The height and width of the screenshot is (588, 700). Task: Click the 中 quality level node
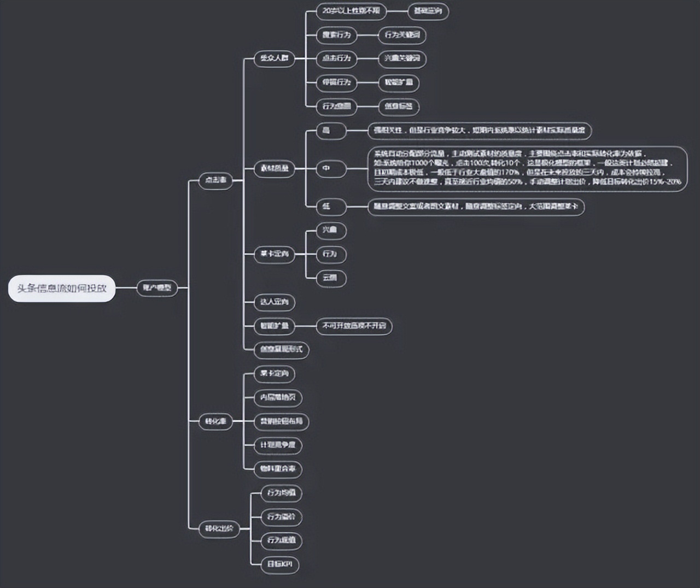pyautogui.click(x=331, y=168)
